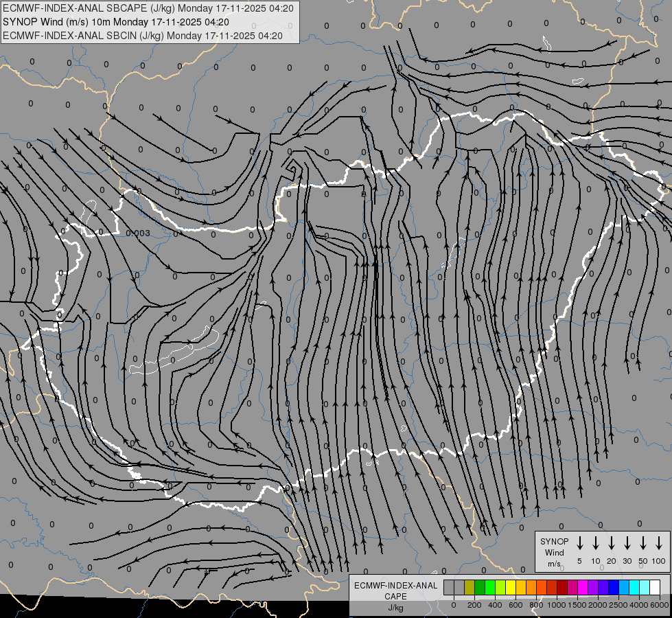Click the SYNOP label in wind legend

(x=554, y=541)
